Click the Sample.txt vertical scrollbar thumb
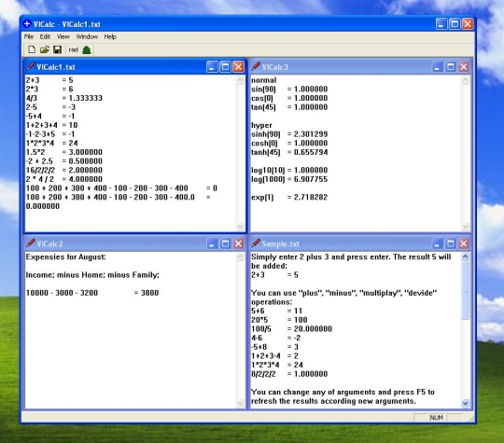504x443 pixels. pos(465,290)
